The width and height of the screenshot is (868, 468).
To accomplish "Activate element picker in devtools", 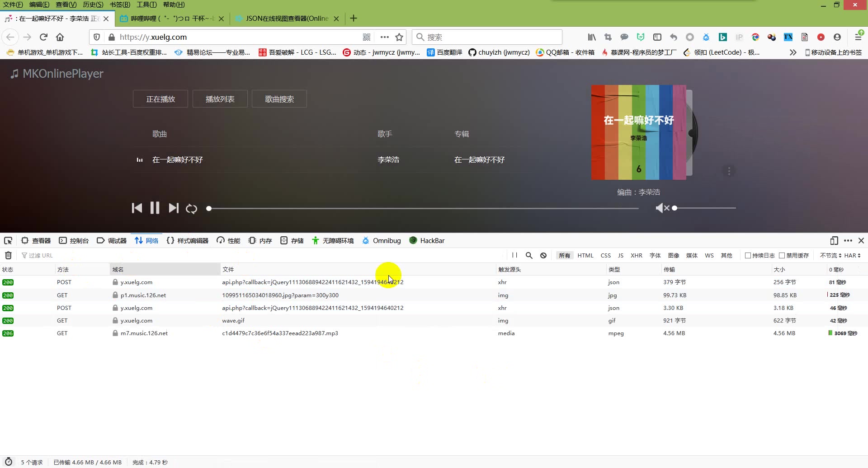I will coord(8,240).
